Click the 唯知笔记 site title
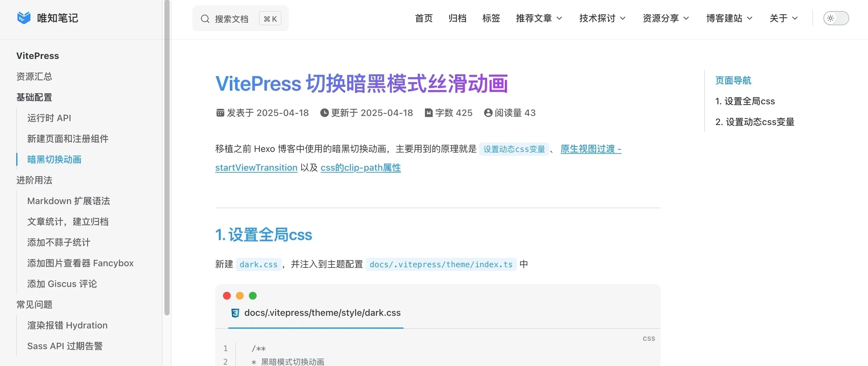The height and width of the screenshot is (366, 868). (x=57, y=18)
